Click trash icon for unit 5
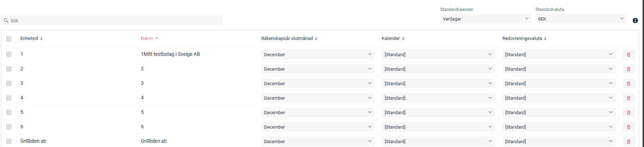 [x=628, y=112]
